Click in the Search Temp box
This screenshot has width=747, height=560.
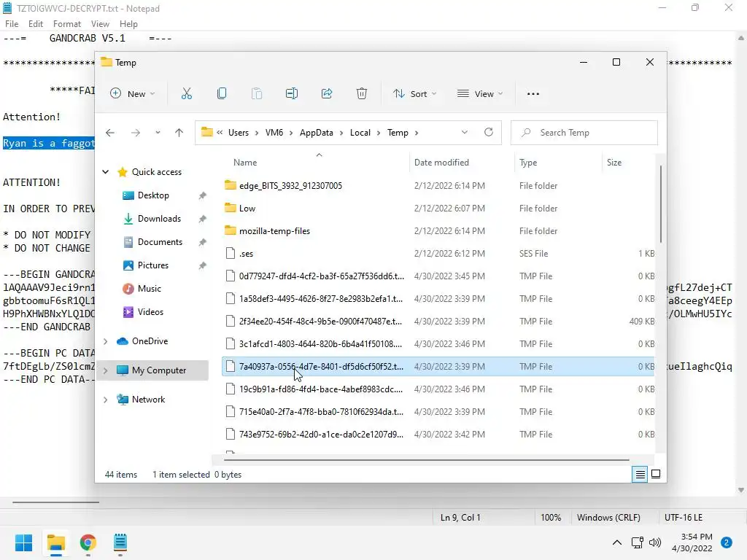(584, 133)
